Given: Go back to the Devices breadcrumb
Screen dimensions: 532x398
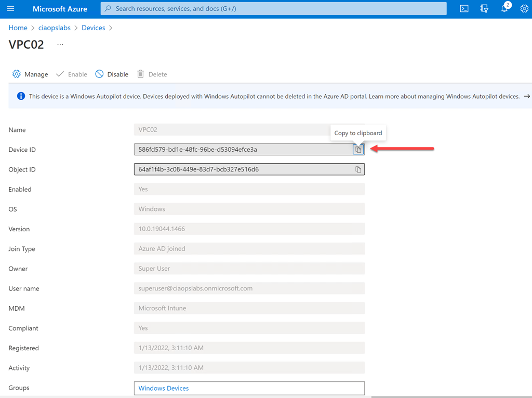Looking at the screenshot, I should pyautogui.click(x=94, y=28).
